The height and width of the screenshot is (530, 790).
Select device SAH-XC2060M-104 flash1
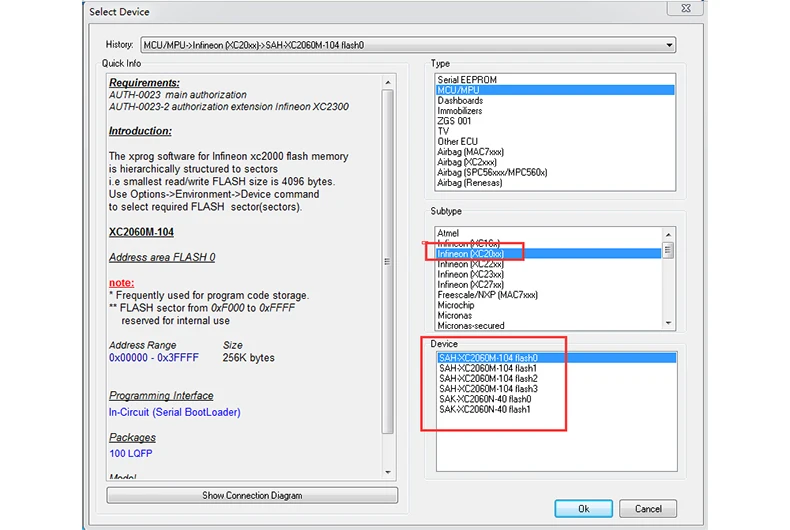click(x=556, y=368)
